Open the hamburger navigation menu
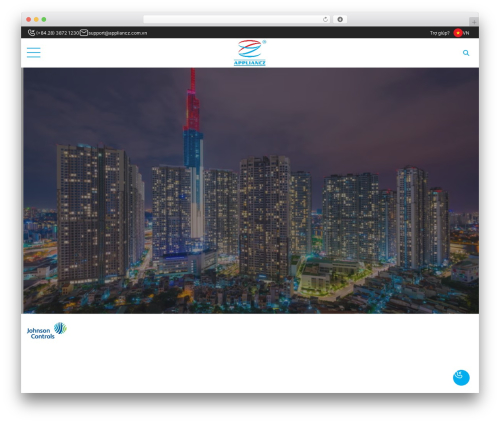This screenshot has height=423, width=500. [x=34, y=53]
